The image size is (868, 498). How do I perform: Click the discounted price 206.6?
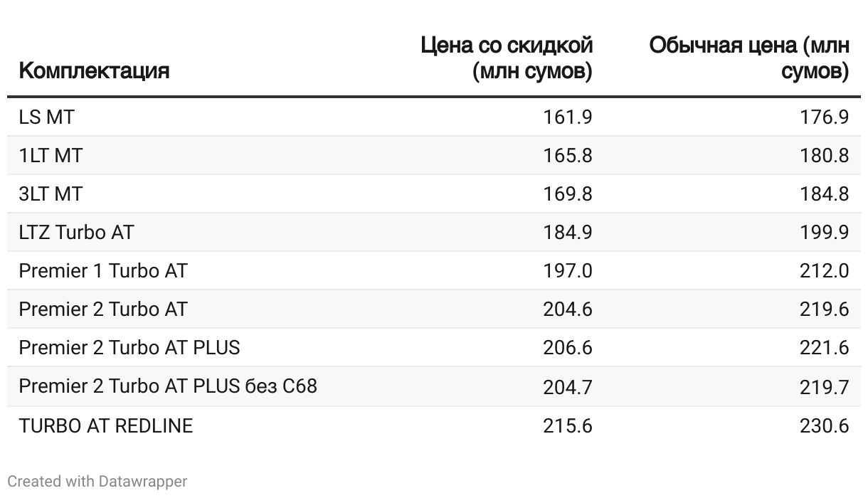567,347
